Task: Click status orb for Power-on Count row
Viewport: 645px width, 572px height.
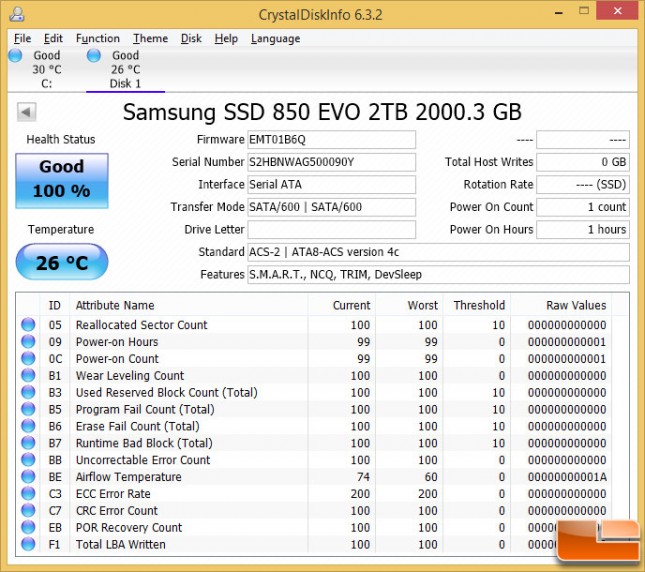Action: (28, 358)
